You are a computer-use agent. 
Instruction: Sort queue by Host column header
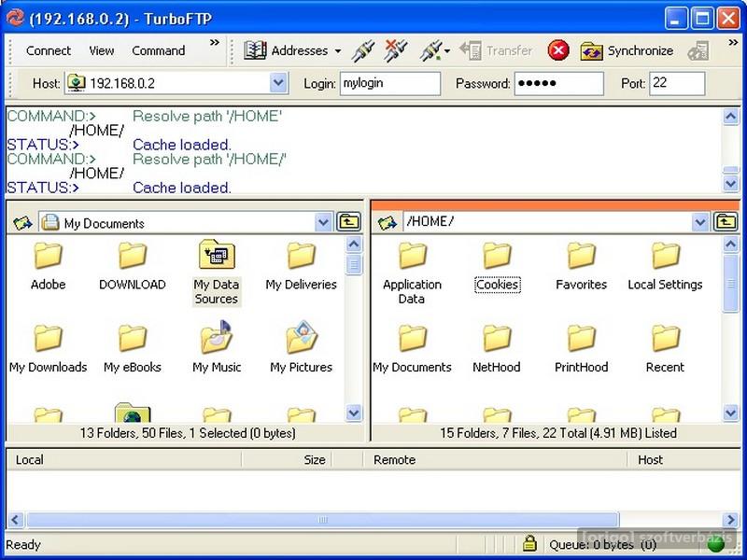[x=684, y=459]
